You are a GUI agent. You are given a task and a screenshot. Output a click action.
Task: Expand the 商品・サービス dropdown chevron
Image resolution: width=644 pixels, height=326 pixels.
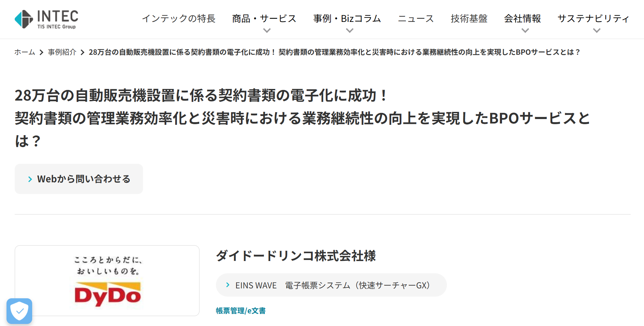click(x=267, y=30)
